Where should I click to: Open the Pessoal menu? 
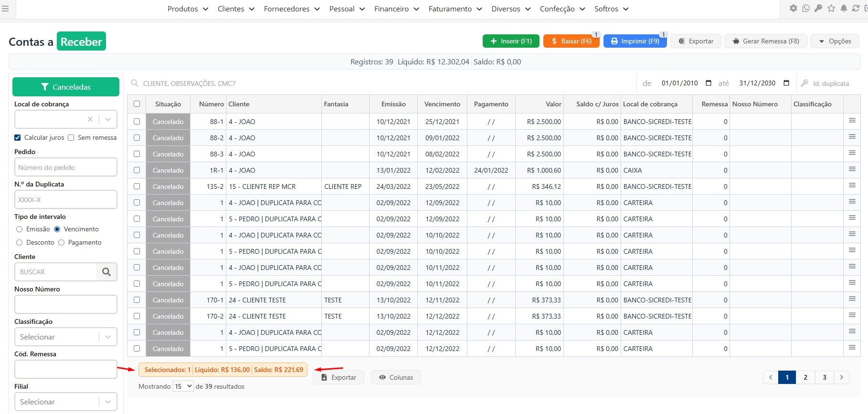click(347, 9)
